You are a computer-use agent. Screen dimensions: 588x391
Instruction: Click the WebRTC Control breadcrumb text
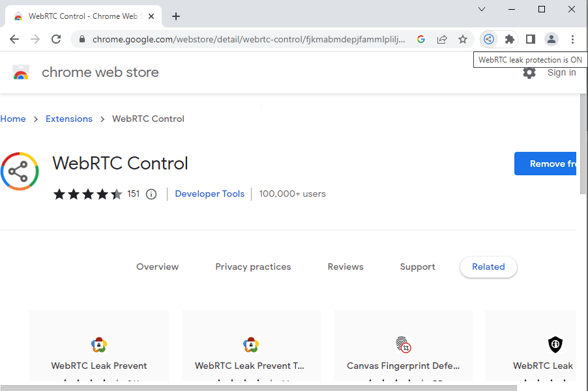148,119
